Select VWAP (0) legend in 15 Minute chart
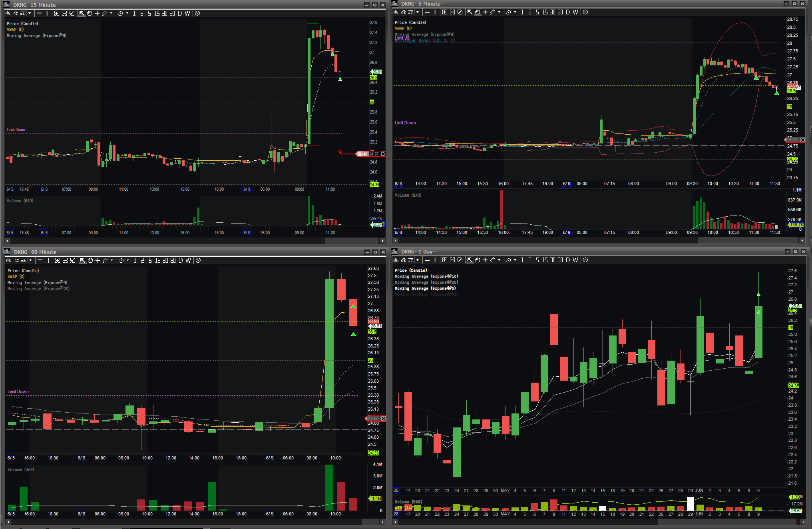This screenshot has height=529, width=812. tap(15, 30)
